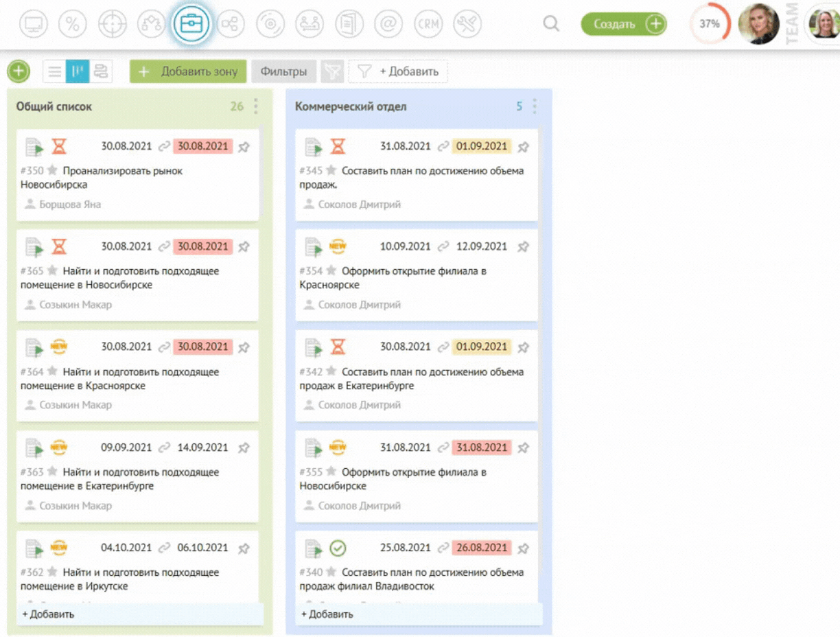
Task: Pin the task card #345
Action: [524, 146]
